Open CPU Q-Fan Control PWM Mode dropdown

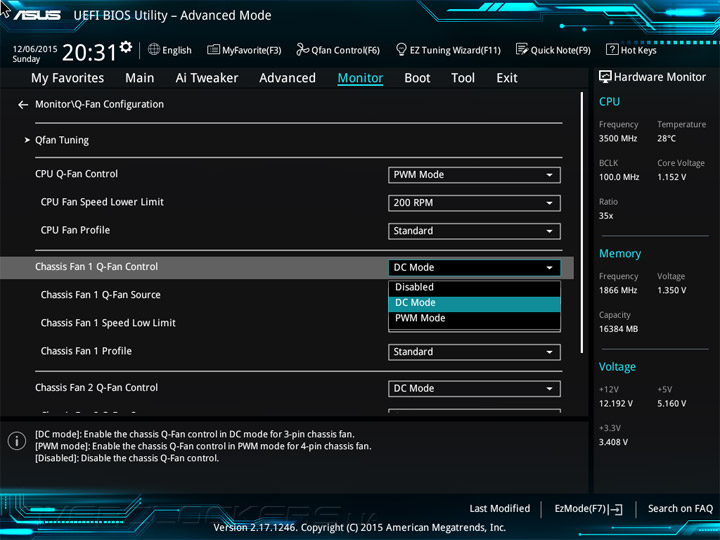click(x=474, y=175)
